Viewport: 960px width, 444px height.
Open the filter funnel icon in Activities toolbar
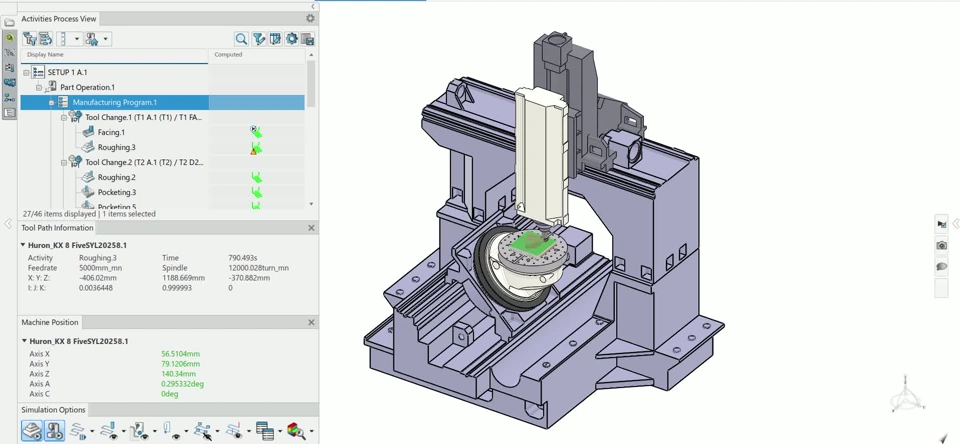click(x=258, y=39)
